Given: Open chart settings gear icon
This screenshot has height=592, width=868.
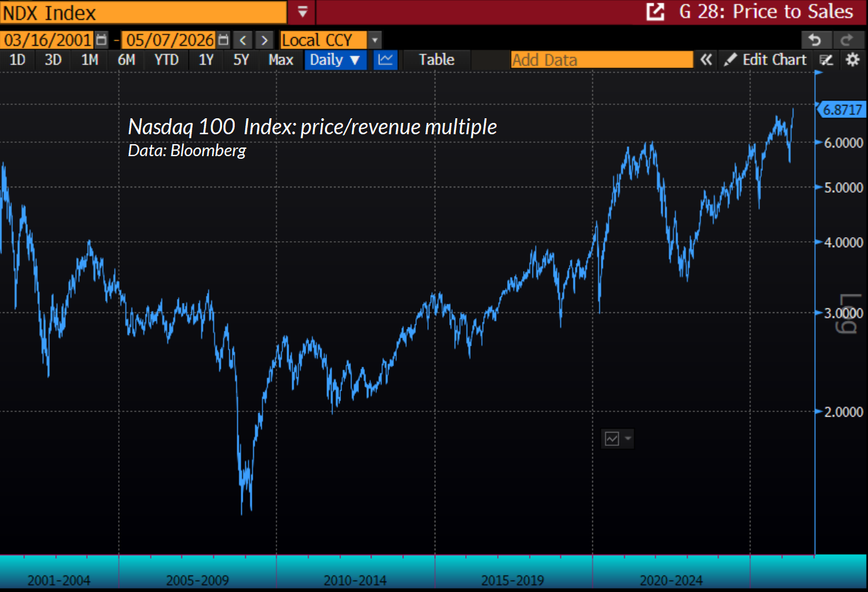Looking at the screenshot, I should (853, 60).
